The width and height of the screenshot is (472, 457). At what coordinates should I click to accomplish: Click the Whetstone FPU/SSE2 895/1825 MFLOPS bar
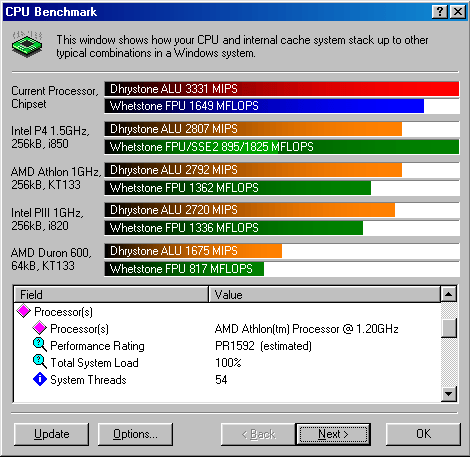(x=282, y=147)
